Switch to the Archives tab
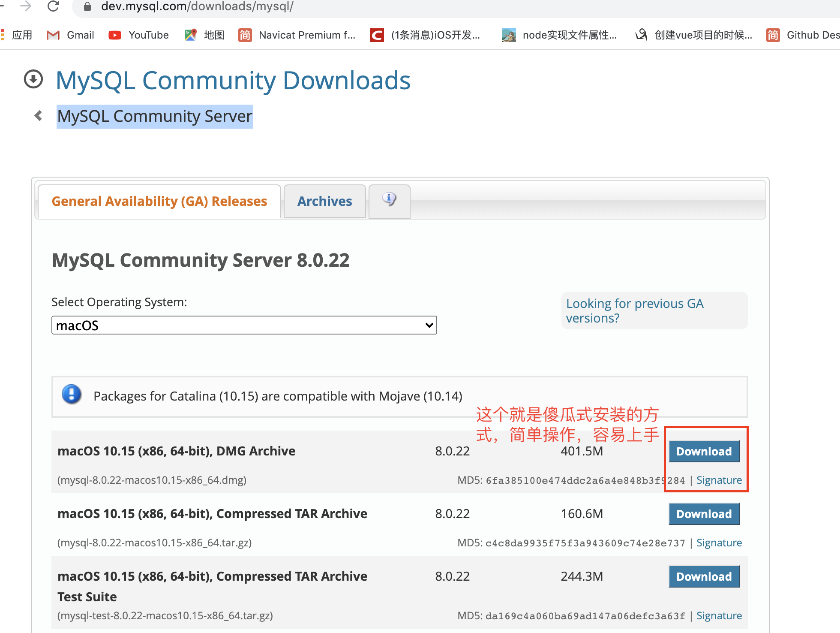This screenshot has height=633, width=840. pyautogui.click(x=324, y=202)
